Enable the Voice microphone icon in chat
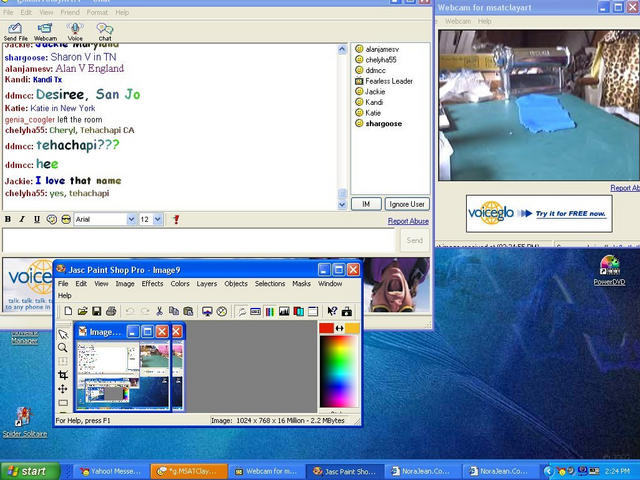Screen dimensions: 640x480 [x=75, y=31]
